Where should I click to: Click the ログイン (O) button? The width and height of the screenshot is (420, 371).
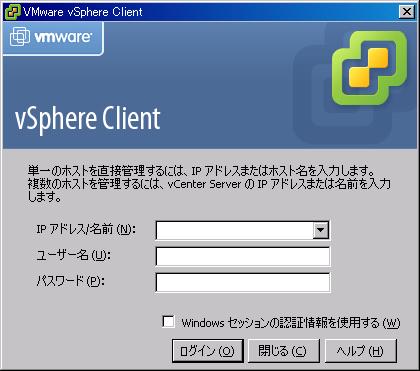coord(208,351)
